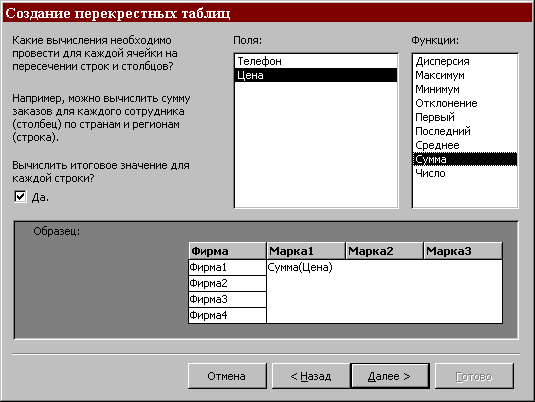Choose the Дисперсия function

coord(465,61)
